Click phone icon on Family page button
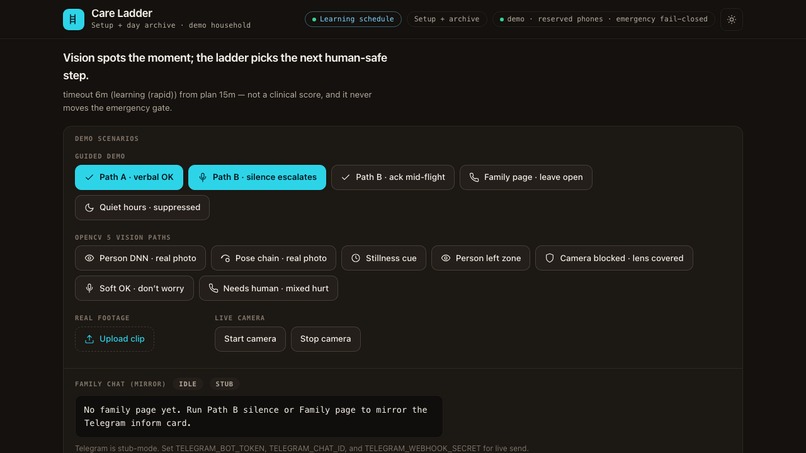 pos(474,177)
